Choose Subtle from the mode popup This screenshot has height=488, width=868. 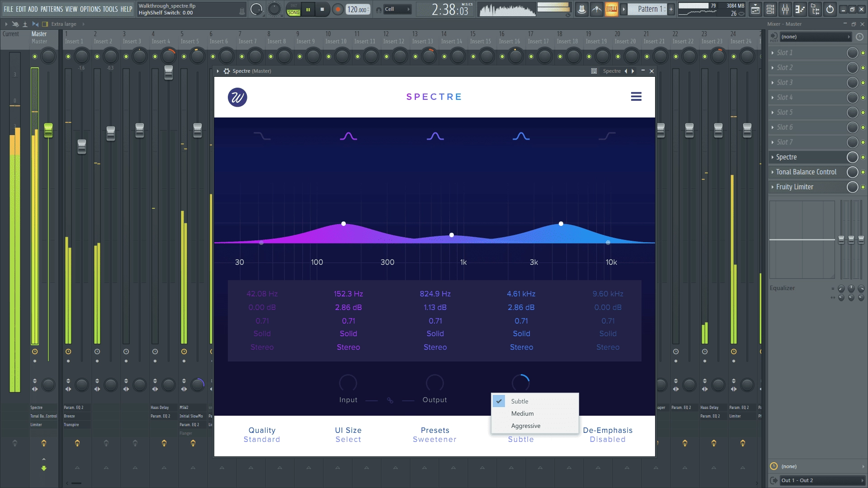pos(535,401)
